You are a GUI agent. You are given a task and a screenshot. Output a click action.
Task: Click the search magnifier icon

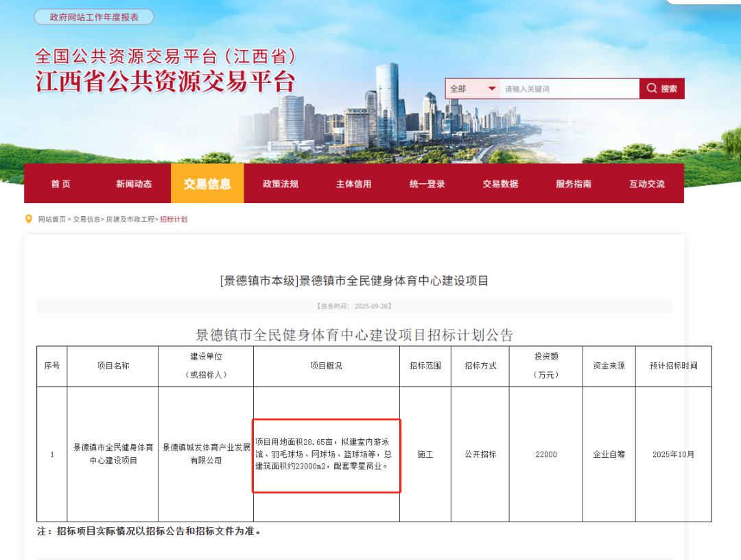650,89
